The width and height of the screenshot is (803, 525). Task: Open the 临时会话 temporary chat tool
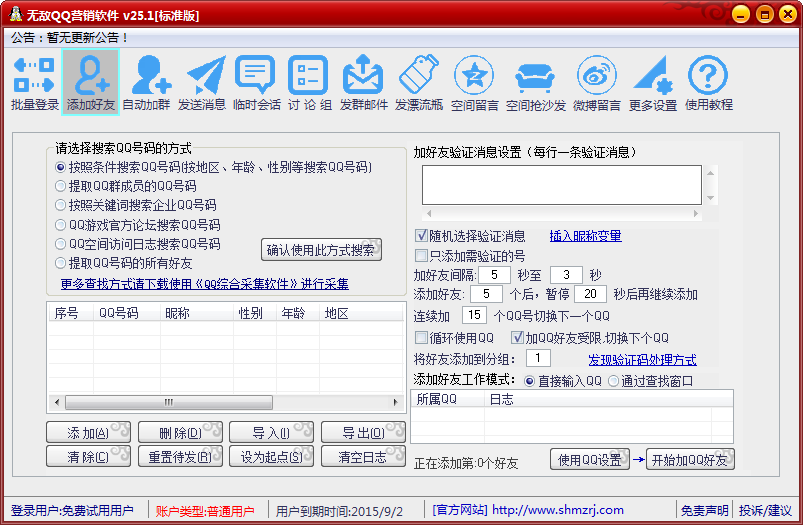click(x=257, y=83)
